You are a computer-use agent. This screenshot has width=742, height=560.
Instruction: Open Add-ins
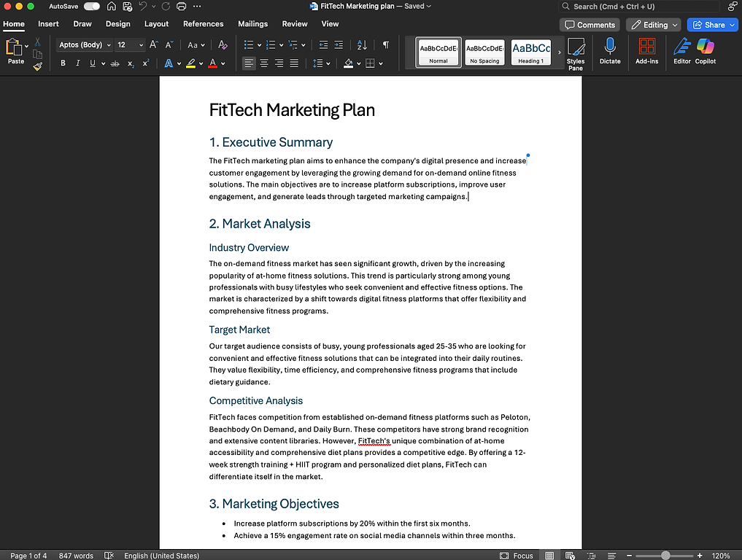(646, 51)
